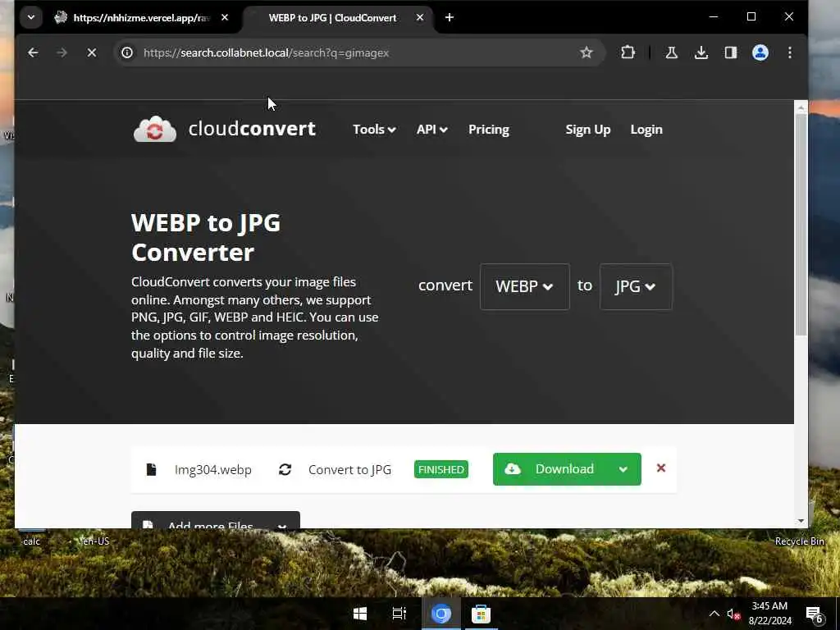840x630 pixels.
Task: Click the "WEBP to JPG Converter" heading
Action: (x=206, y=237)
